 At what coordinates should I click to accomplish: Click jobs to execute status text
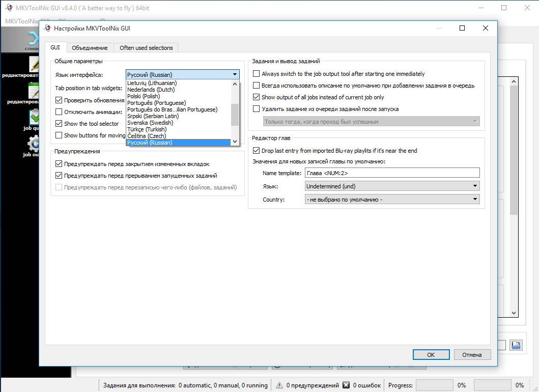pyautogui.click(x=185, y=385)
